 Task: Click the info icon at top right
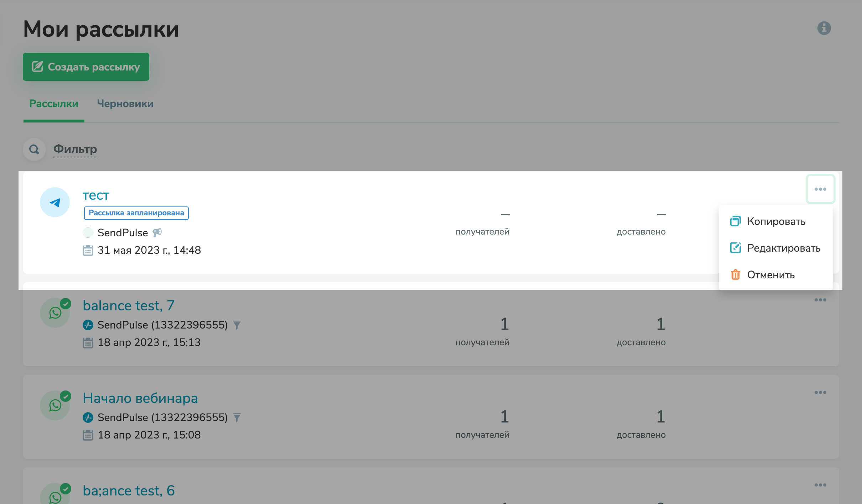[x=824, y=28]
